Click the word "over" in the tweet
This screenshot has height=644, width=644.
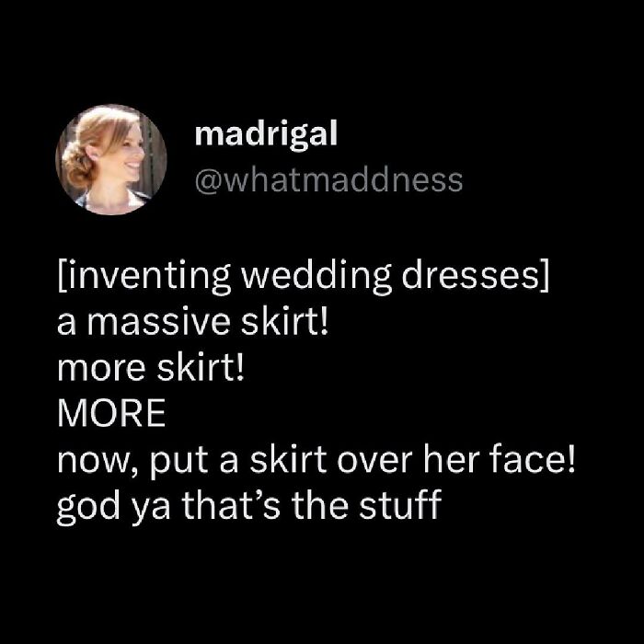[375, 460]
